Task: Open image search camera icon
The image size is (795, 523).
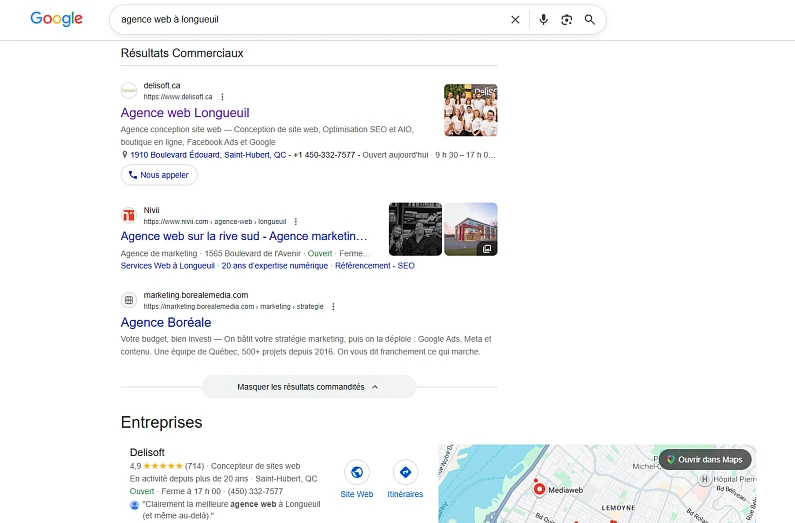Action: 566,20
